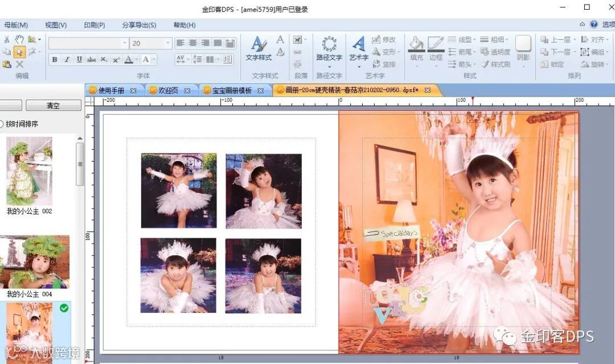This screenshot has width=615, height=364.
Task: Delete selected item with X icon
Action: click(19, 64)
